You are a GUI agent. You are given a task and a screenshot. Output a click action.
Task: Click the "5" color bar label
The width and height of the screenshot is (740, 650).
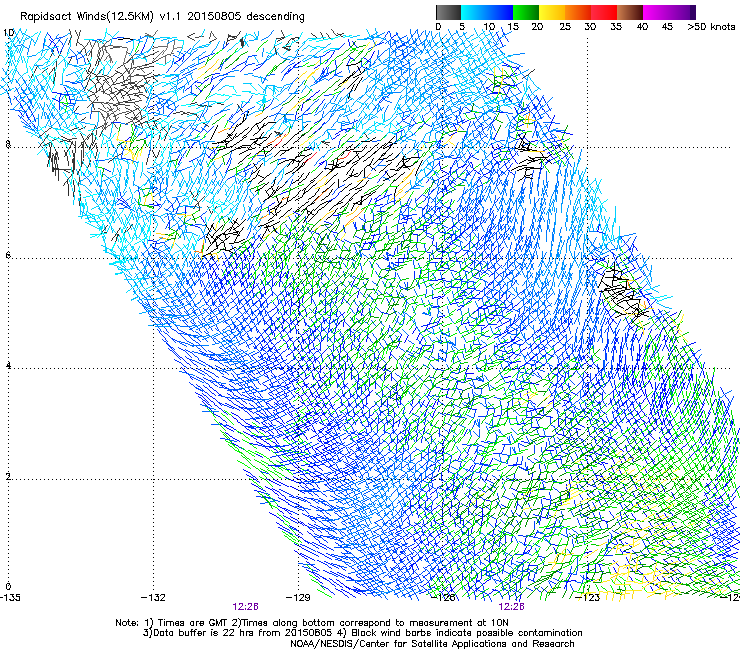click(462, 27)
